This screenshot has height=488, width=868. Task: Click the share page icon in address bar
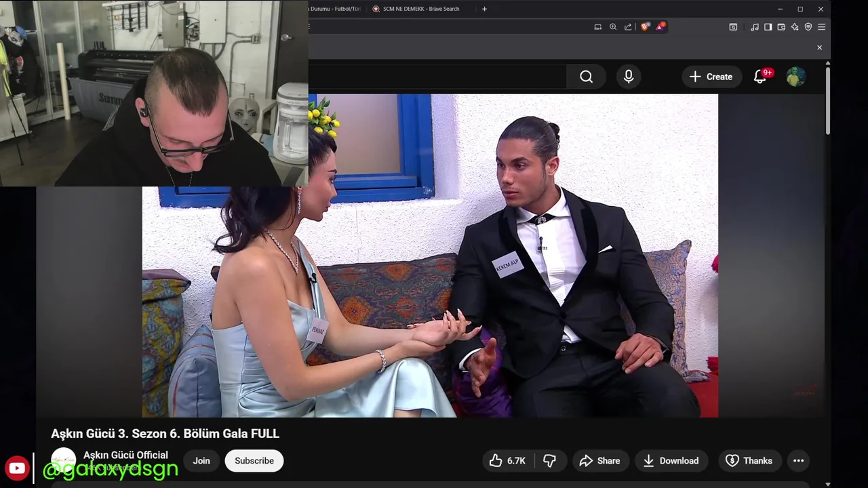(x=628, y=27)
